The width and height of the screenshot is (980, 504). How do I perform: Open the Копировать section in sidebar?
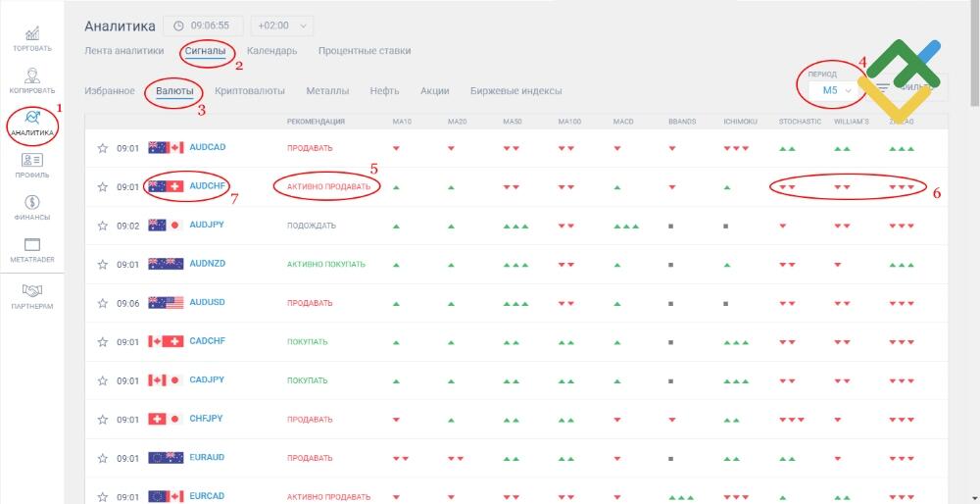click(x=32, y=81)
